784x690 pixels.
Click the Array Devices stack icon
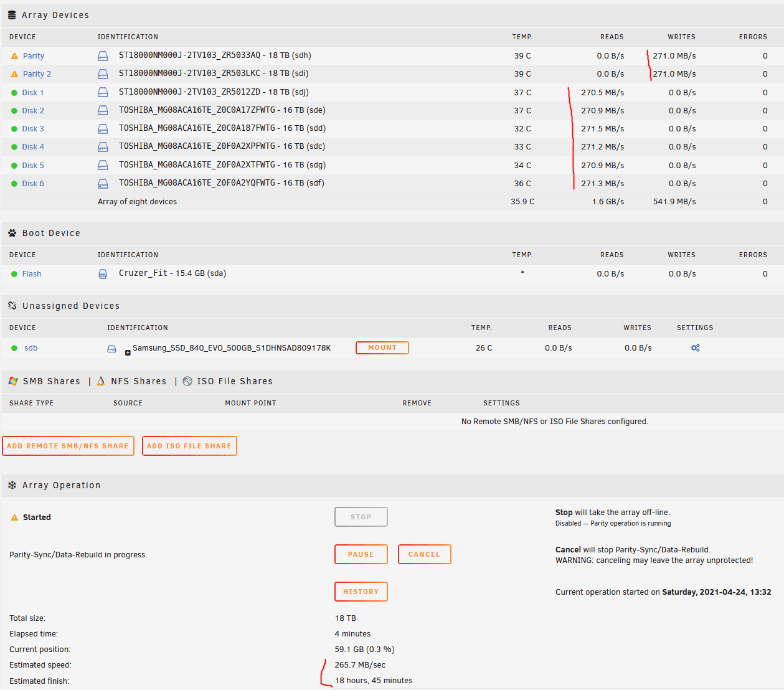pyautogui.click(x=12, y=15)
